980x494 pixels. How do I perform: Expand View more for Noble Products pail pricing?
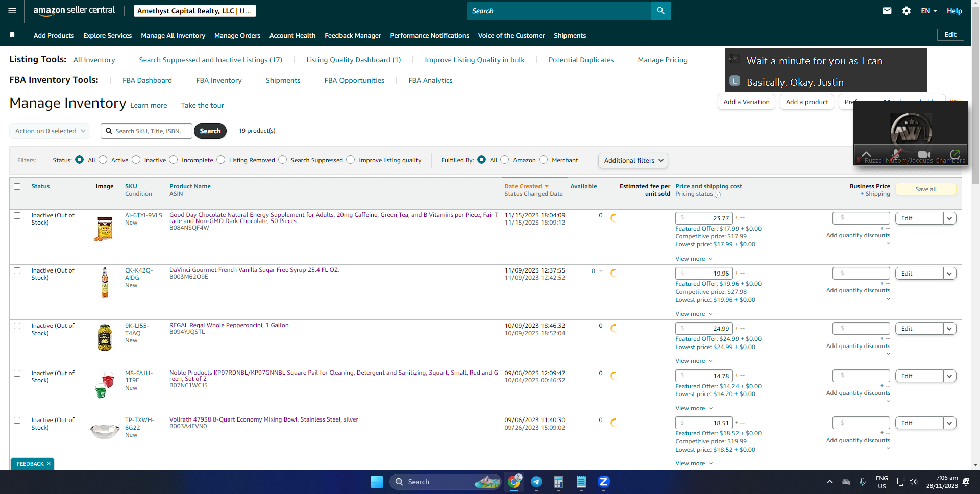pyautogui.click(x=694, y=408)
